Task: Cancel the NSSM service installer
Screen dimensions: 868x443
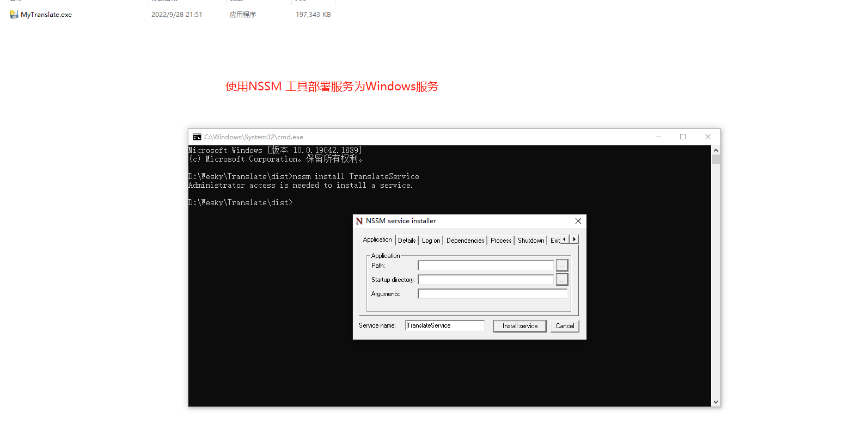Action: 565,326
